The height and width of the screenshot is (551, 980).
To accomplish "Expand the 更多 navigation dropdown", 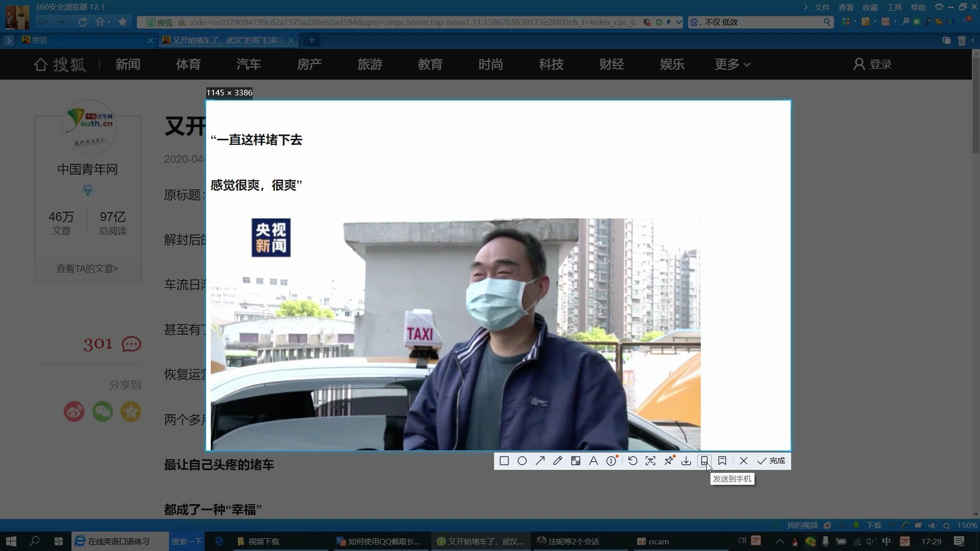I will (x=732, y=64).
